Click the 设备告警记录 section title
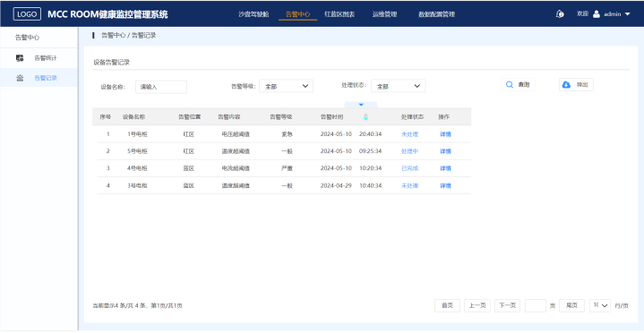This screenshot has width=644, height=333. coord(111,63)
